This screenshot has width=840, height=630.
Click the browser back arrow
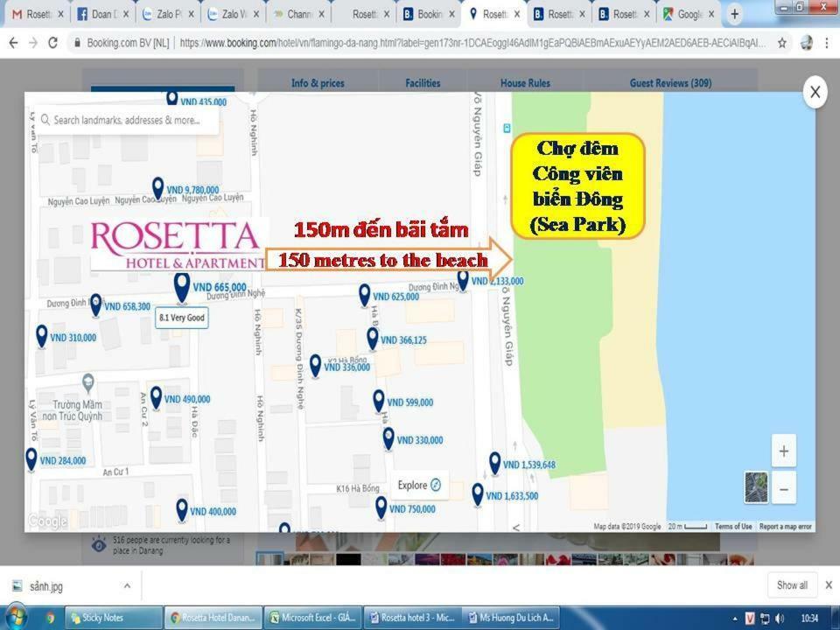pyautogui.click(x=13, y=43)
